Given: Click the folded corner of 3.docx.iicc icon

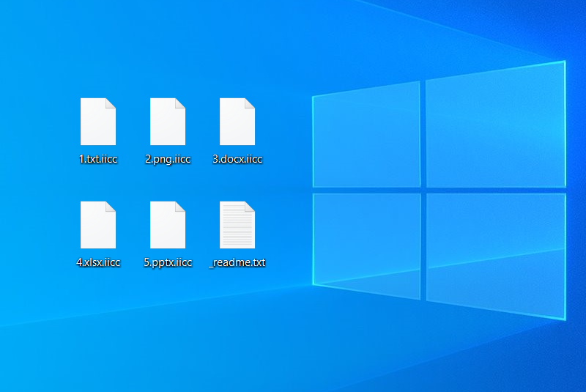Looking at the screenshot, I should (251, 103).
